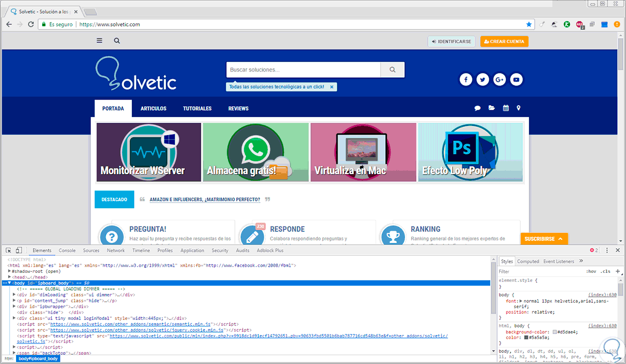Click the folder icon in navbar
Viewport: 626px width, 364px height.
point(492,108)
